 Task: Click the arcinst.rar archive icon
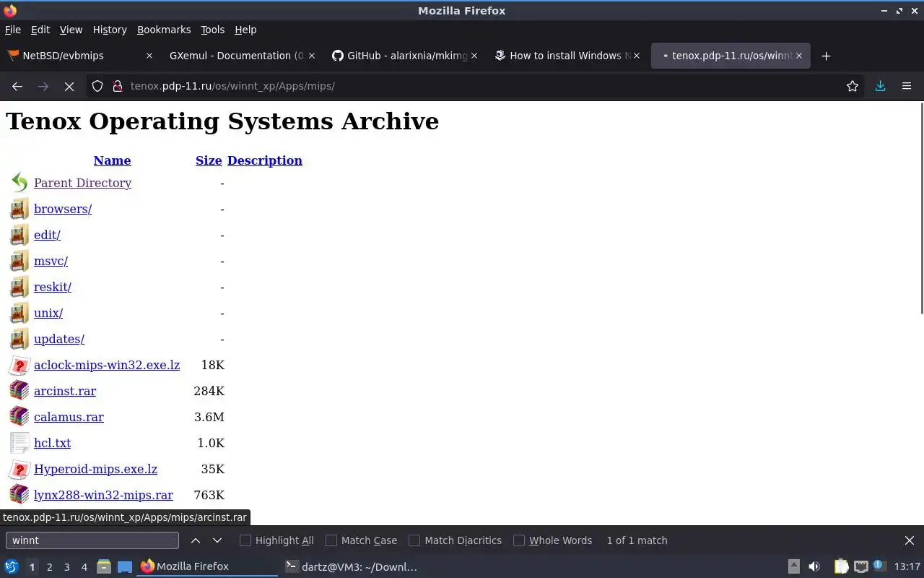[x=19, y=391]
